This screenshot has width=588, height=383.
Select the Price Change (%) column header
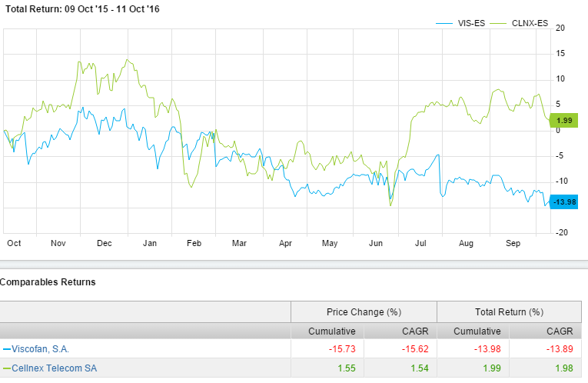(364, 311)
